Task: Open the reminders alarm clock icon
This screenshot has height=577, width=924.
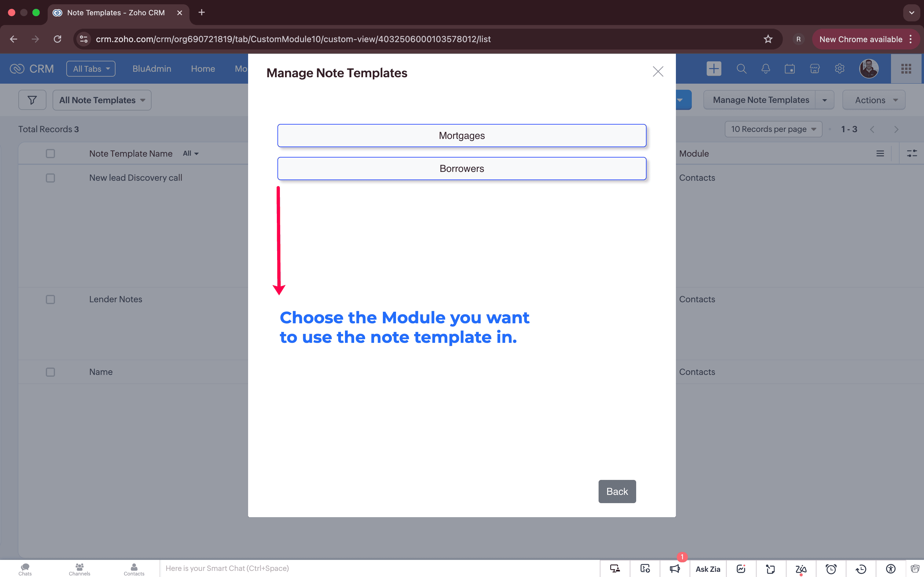Action: coord(831,568)
